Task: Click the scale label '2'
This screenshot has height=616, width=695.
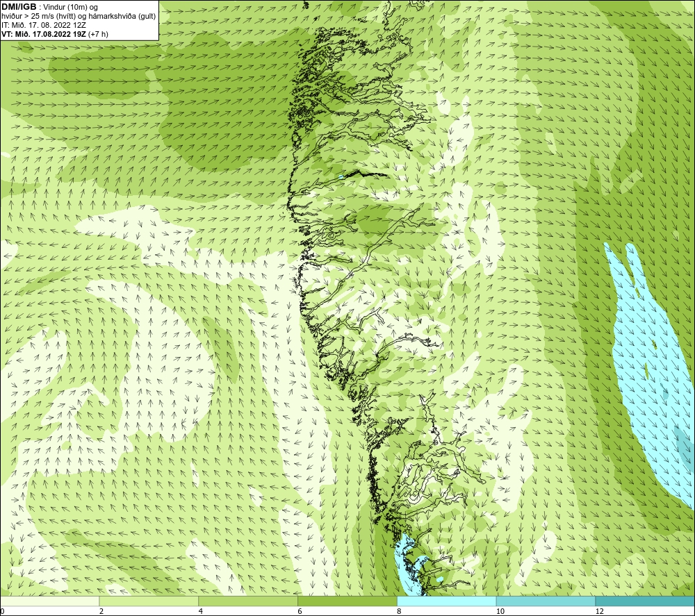Action: (101, 611)
